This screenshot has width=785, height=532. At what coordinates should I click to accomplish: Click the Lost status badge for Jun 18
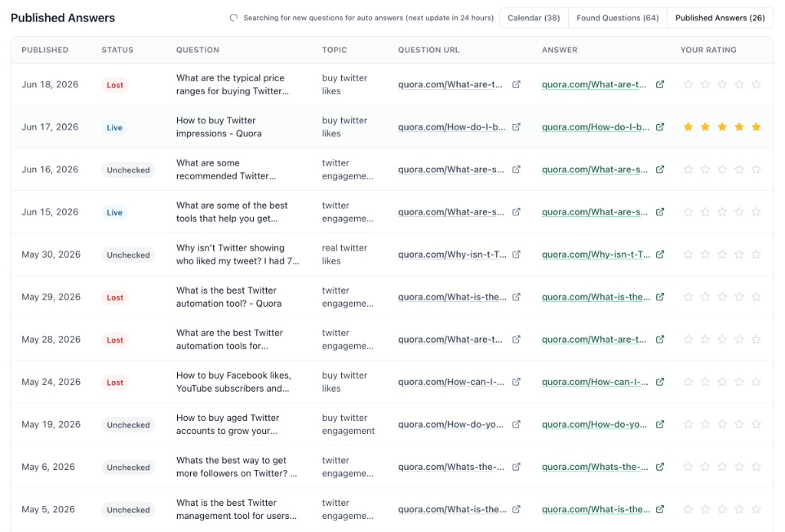tap(115, 85)
